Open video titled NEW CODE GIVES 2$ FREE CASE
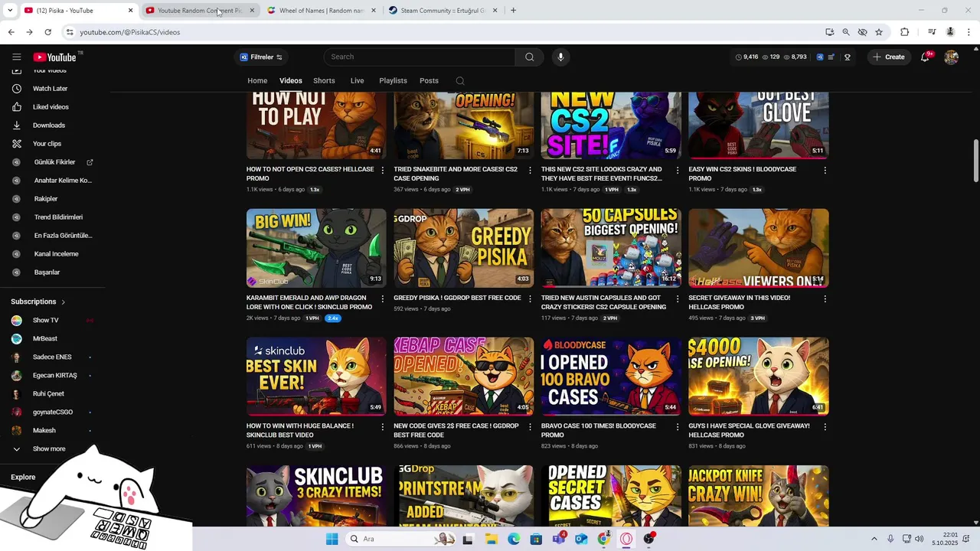 (456, 430)
